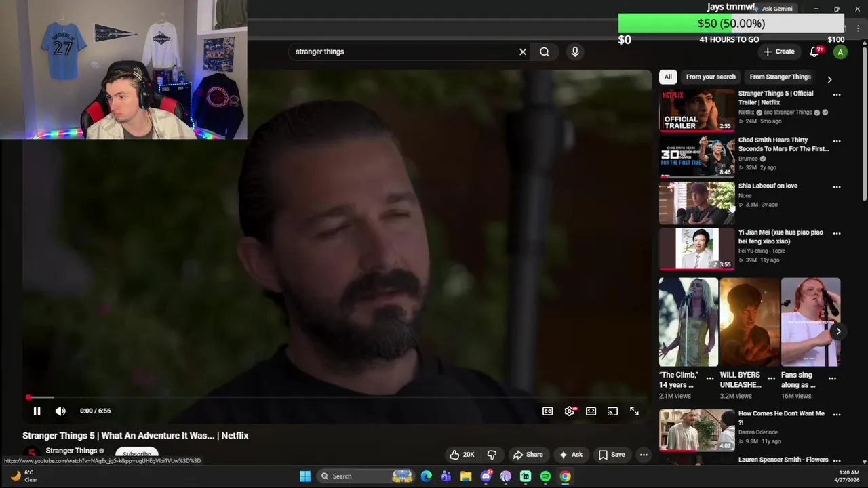Launch Microsoft Edge from taskbar

(x=426, y=476)
